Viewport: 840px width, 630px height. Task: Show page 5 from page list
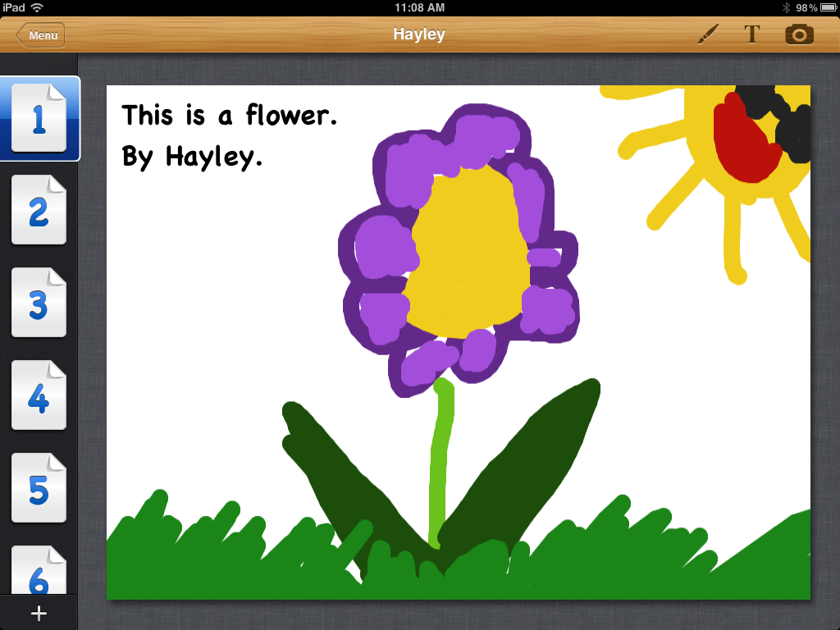39,489
